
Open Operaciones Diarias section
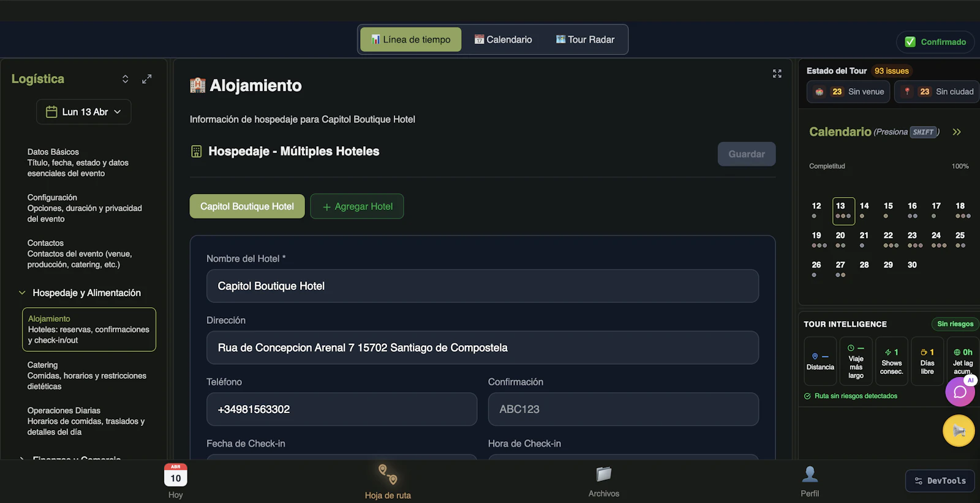(86, 421)
